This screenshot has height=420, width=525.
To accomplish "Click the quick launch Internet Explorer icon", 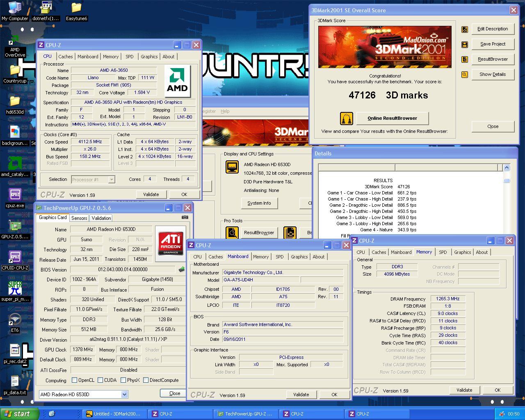I will pyautogui.click(x=52, y=414).
